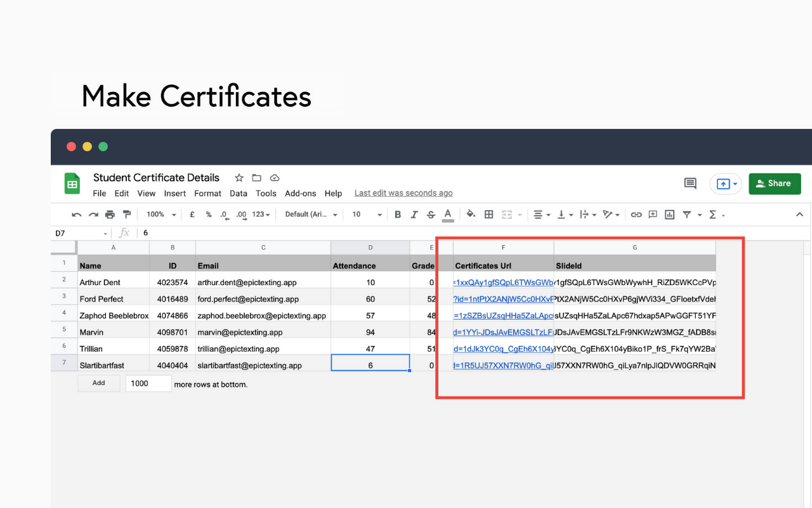Click the Insert link icon

click(x=636, y=215)
